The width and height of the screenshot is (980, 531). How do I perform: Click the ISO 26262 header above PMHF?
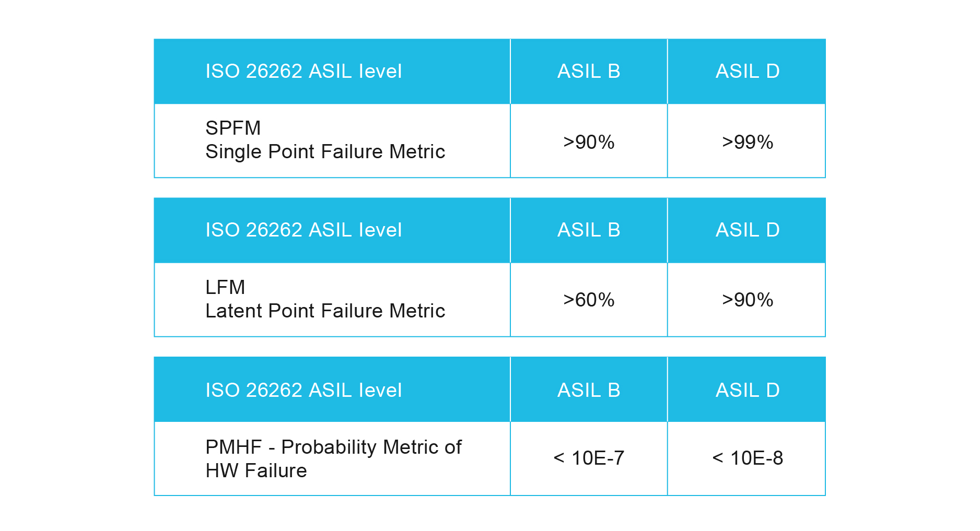click(304, 391)
